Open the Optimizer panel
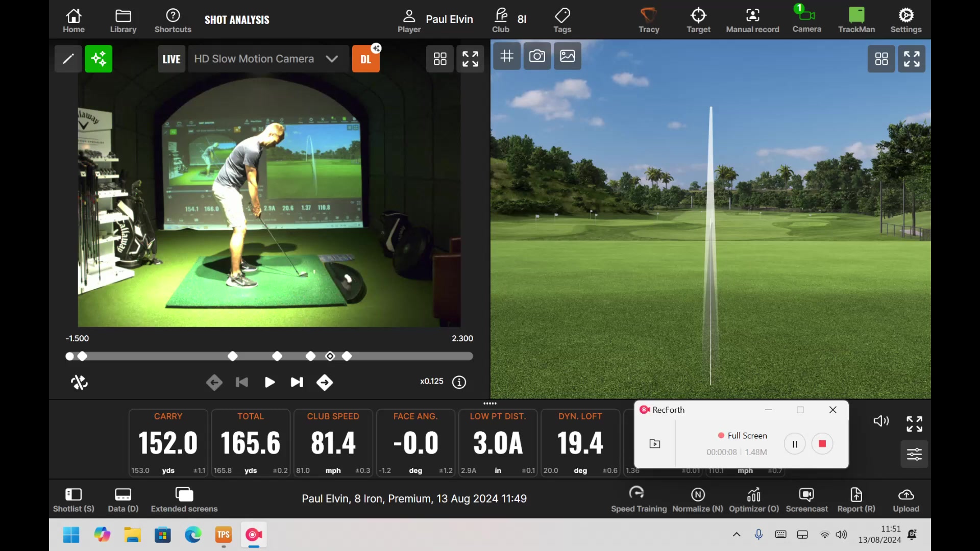The height and width of the screenshot is (551, 980). pos(753,499)
